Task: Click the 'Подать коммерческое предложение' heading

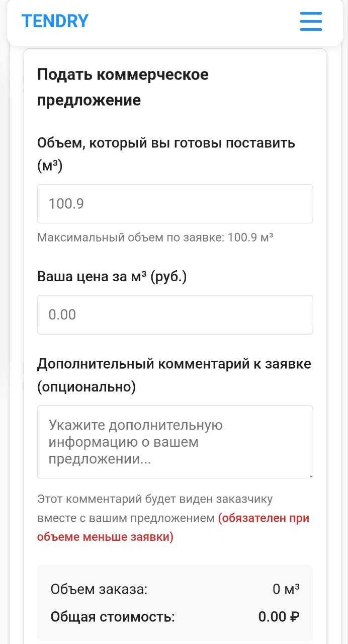Action: point(123,86)
